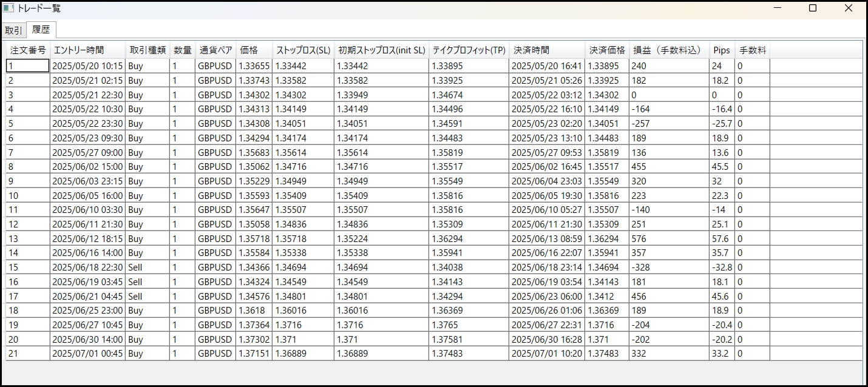Click Pips value -32.8
Screen dimensions: 868x387
(x=722, y=268)
